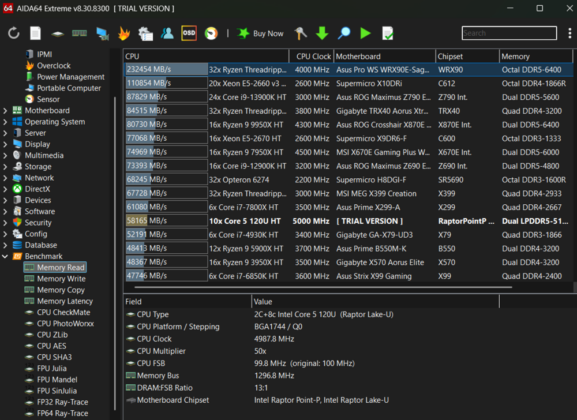Expand the Display tree node

coord(5,144)
